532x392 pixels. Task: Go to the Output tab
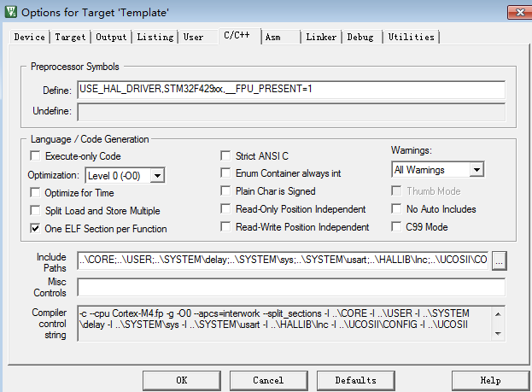(x=111, y=37)
